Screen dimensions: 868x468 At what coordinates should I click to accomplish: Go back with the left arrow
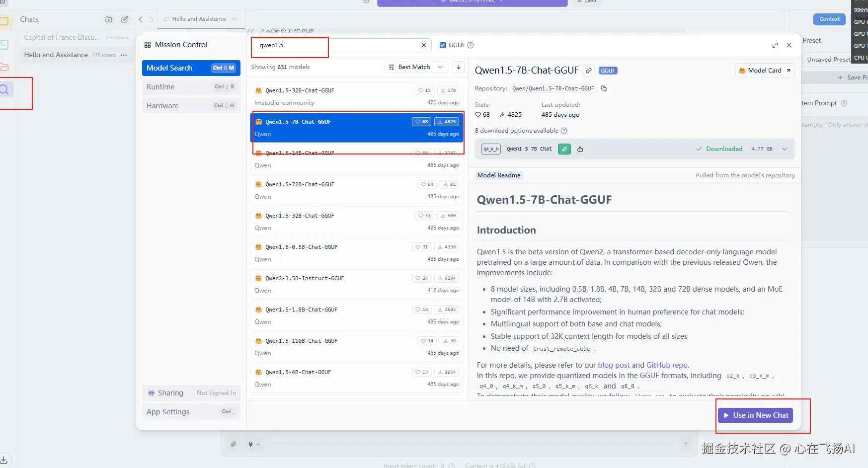pyautogui.click(x=141, y=19)
